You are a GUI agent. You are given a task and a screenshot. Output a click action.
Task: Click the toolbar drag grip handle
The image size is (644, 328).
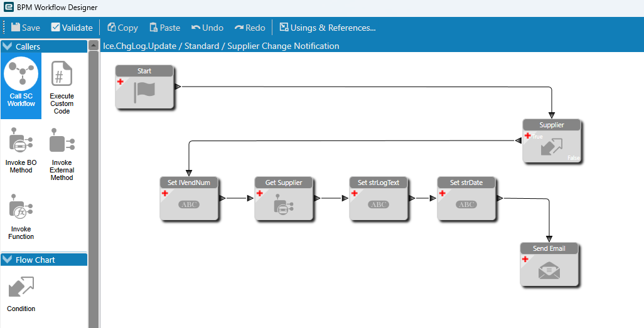[x=4, y=28]
